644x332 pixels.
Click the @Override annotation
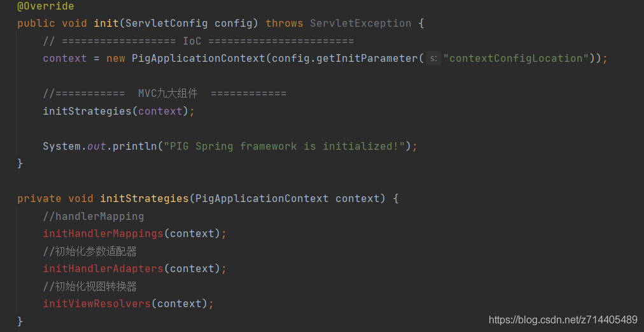(46, 6)
